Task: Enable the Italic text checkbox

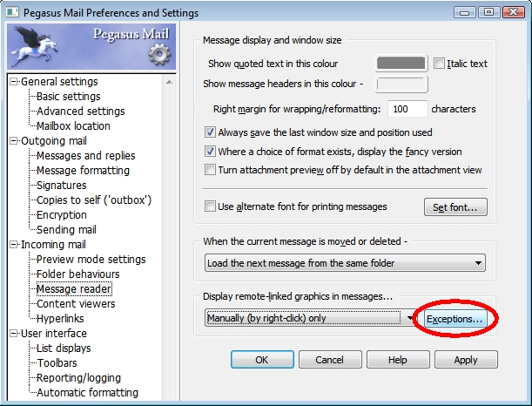Action: click(x=440, y=64)
